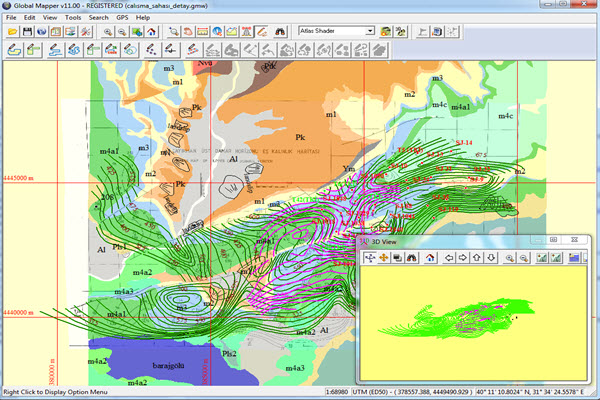The height and width of the screenshot is (400, 600).
Task: Open the Atlas Shader dropdown
Action: point(370,32)
